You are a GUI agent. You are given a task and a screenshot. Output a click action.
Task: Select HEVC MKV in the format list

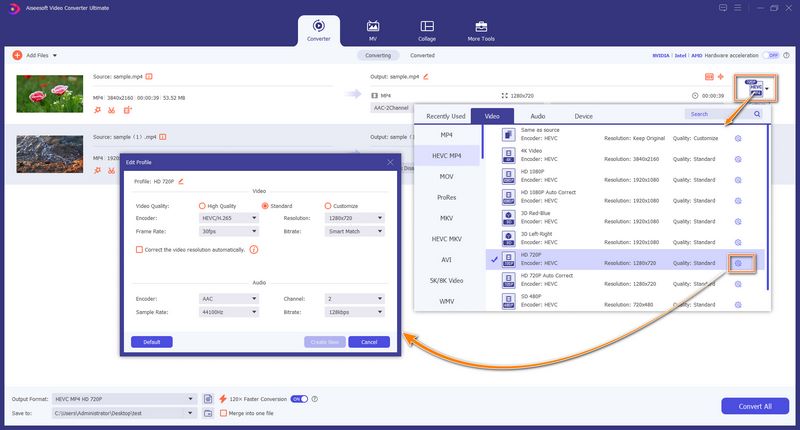pyautogui.click(x=446, y=239)
